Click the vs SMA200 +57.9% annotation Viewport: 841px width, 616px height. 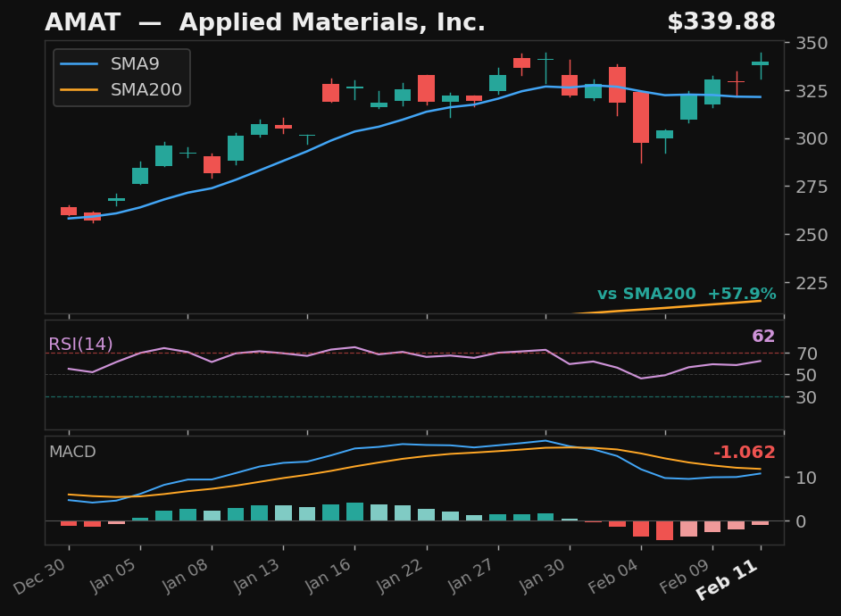(687, 294)
